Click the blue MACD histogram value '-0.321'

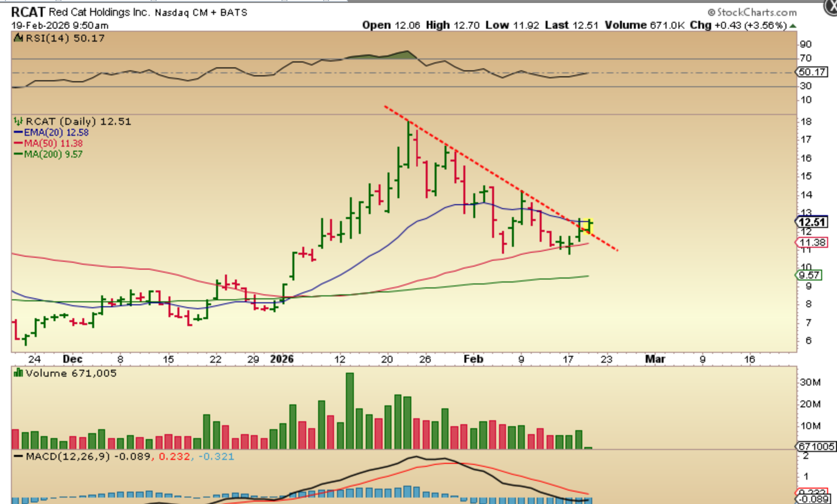pyautogui.click(x=216, y=456)
